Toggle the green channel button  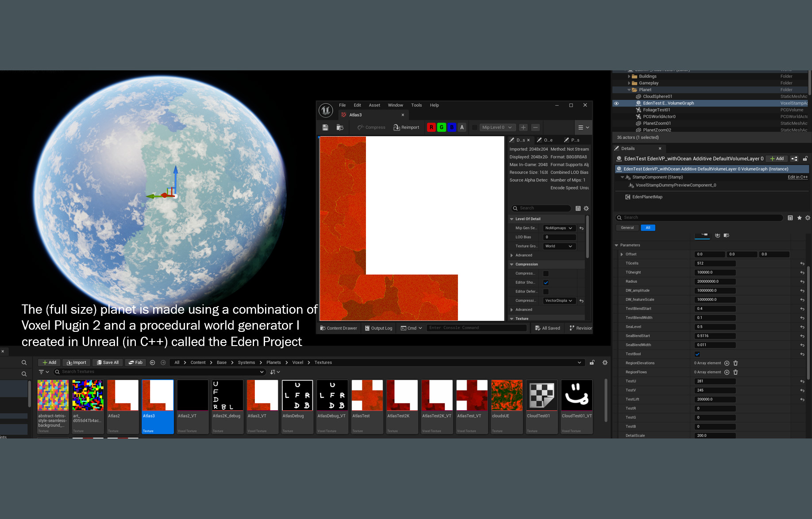click(441, 127)
